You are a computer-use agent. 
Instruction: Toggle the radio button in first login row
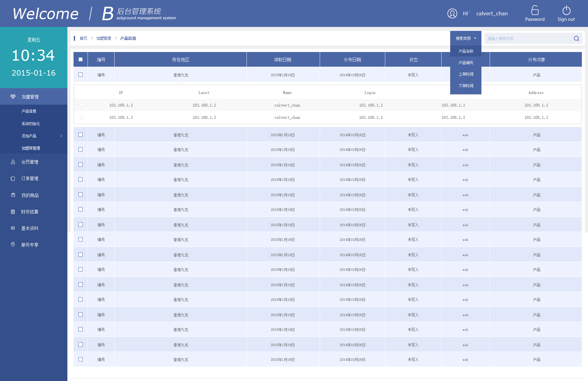tap(81, 105)
